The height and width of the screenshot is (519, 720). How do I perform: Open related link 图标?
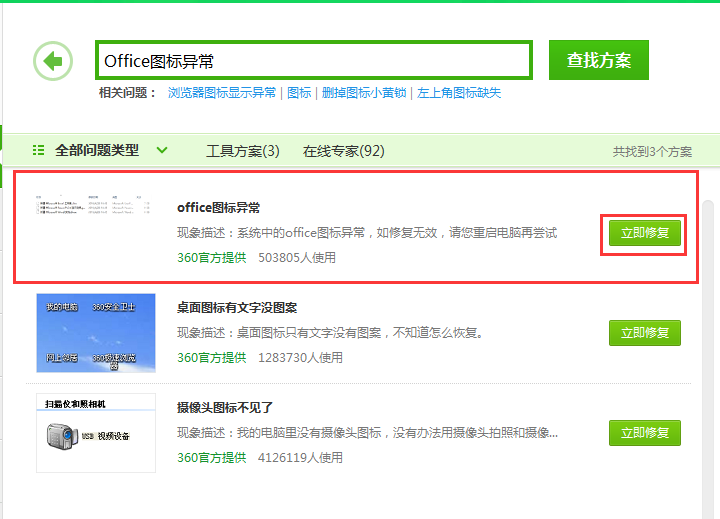click(299, 93)
